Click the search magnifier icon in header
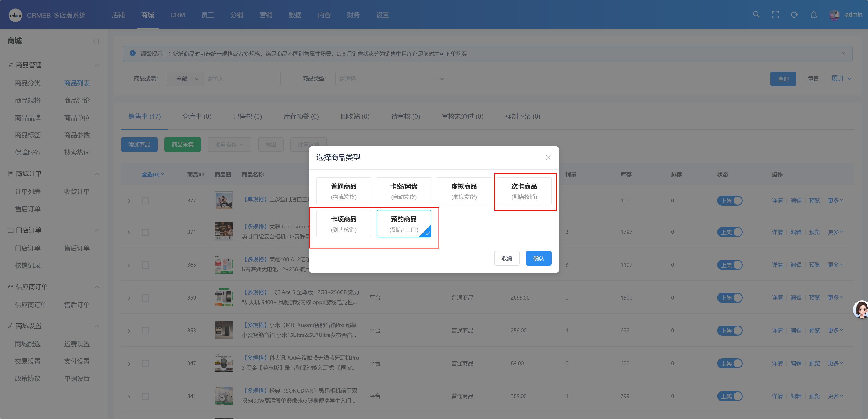 coord(756,15)
